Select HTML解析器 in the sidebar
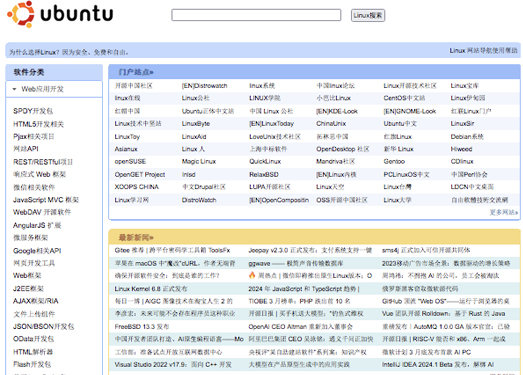The image size is (523, 375). click(x=33, y=352)
